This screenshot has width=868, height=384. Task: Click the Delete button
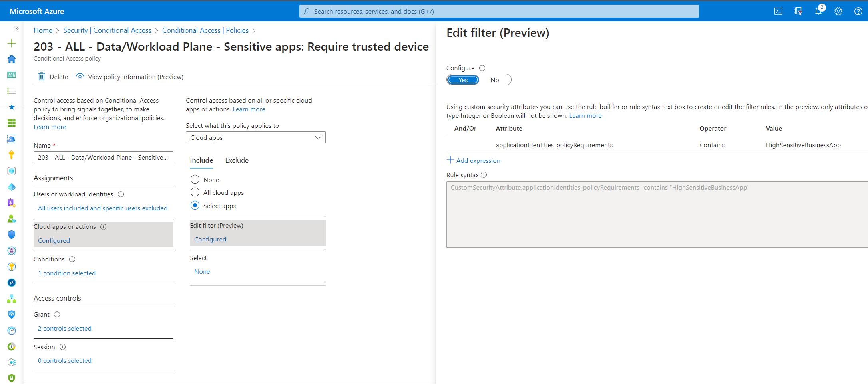click(x=53, y=77)
